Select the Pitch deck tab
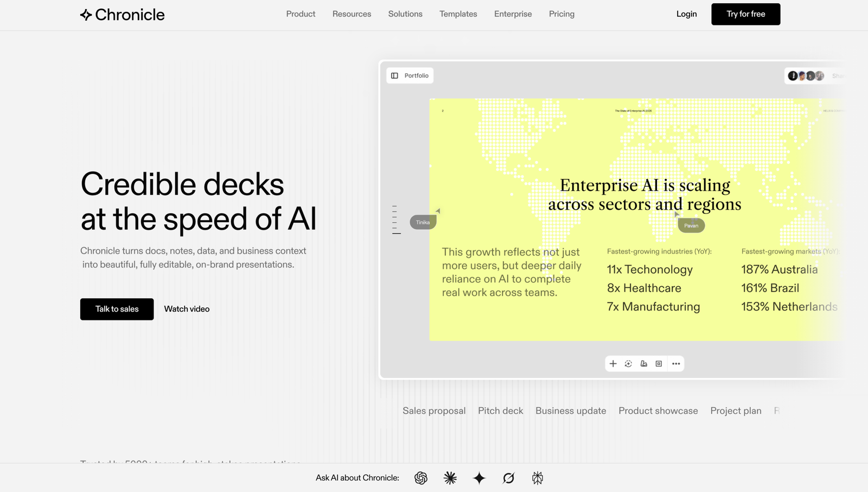 501,411
